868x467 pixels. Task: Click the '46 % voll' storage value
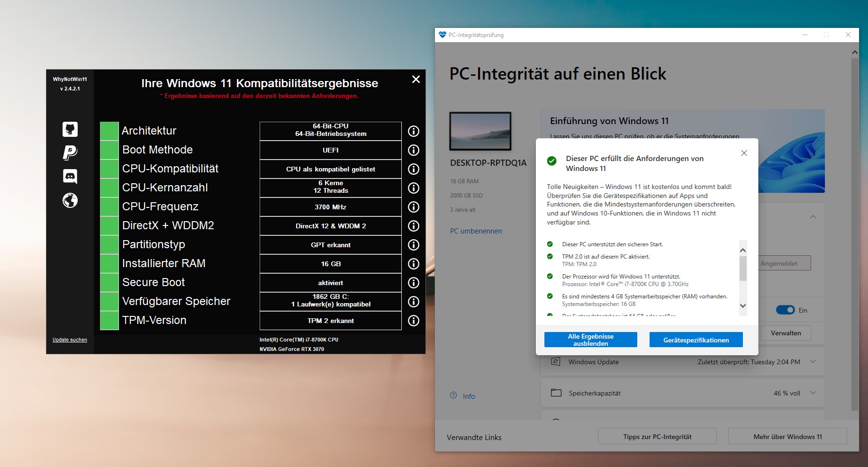tap(787, 393)
